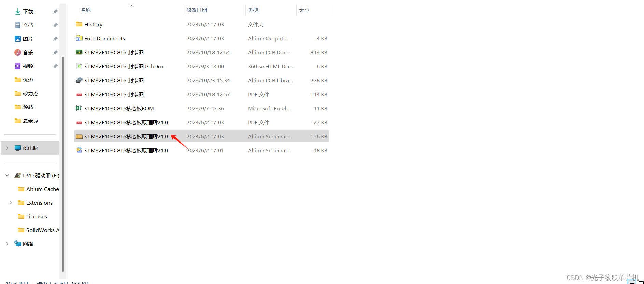
Task: Click the DVD 驱动器 (E:) drive icon
Action: (18, 175)
